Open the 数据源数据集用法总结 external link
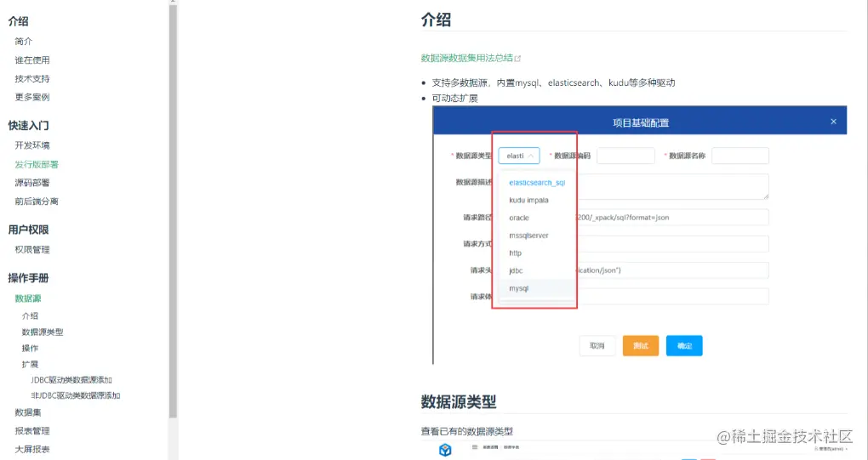Viewport: 868px width, 460px height. coord(466,58)
